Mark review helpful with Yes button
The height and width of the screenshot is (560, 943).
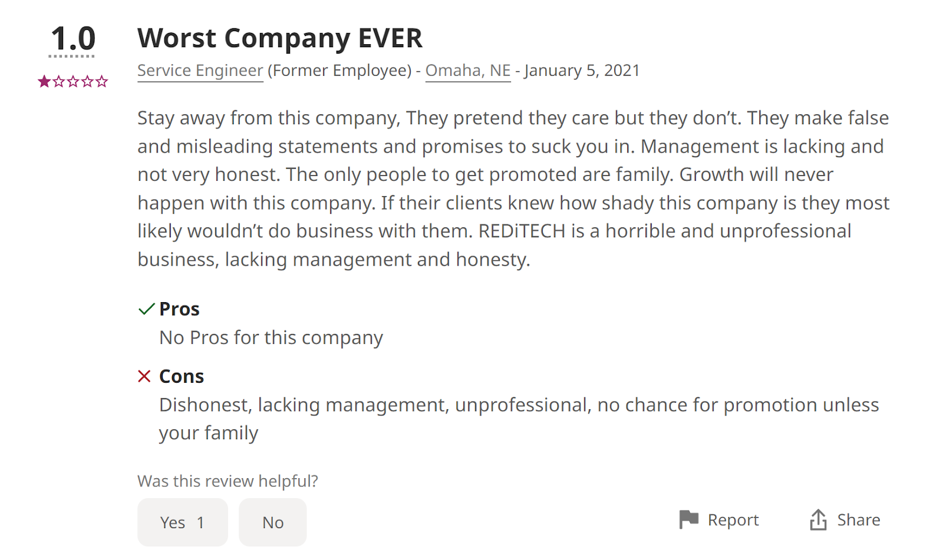tap(182, 522)
